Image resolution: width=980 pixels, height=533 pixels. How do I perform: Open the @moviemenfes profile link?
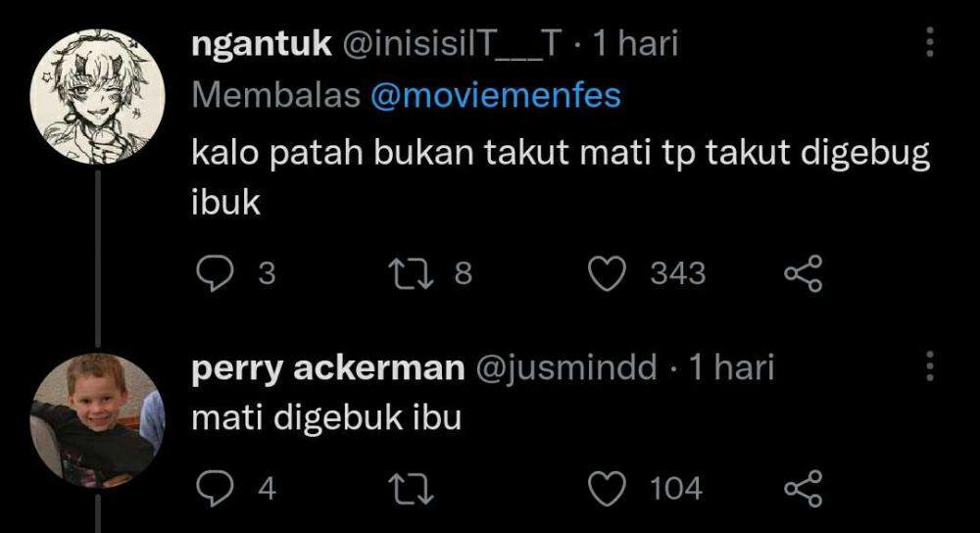[x=496, y=96]
